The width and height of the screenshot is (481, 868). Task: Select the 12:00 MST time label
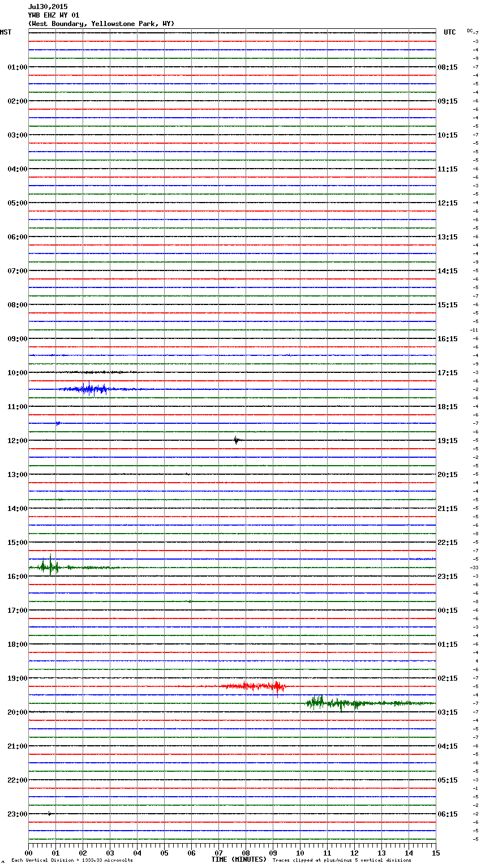18,441
